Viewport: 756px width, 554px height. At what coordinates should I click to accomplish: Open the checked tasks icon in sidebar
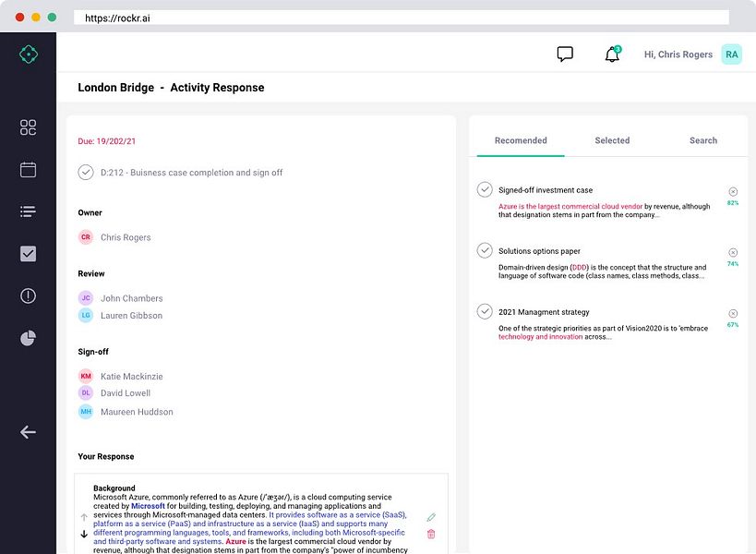tap(28, 254)
